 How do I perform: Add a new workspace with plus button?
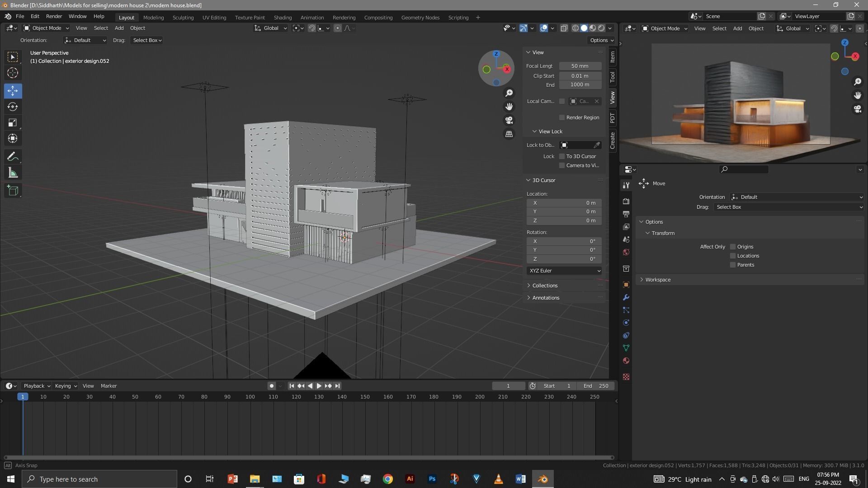(478, 18)
